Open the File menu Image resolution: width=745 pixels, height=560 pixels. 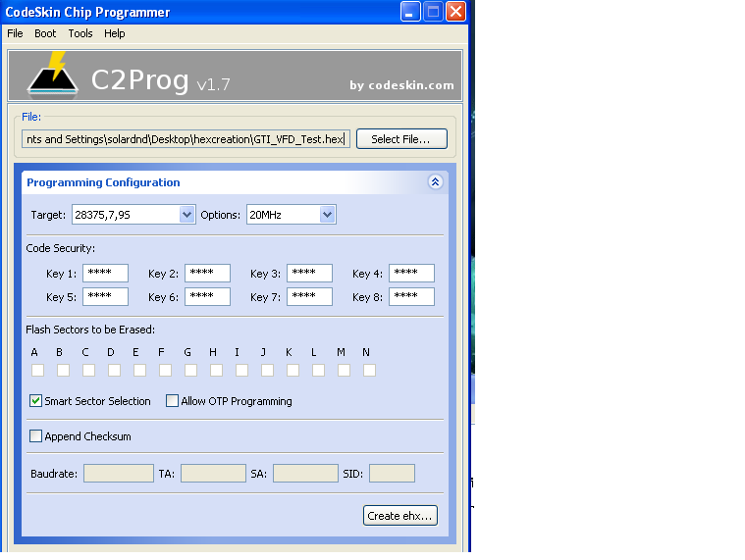(x=15, y=33)
